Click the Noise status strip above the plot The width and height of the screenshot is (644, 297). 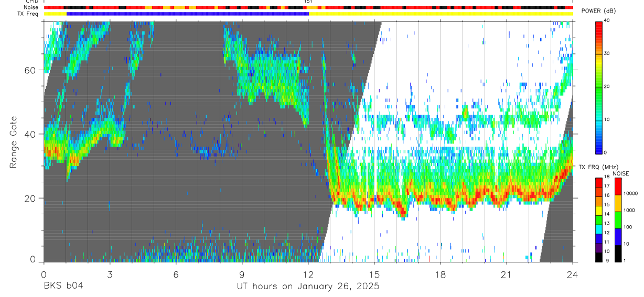308,7
